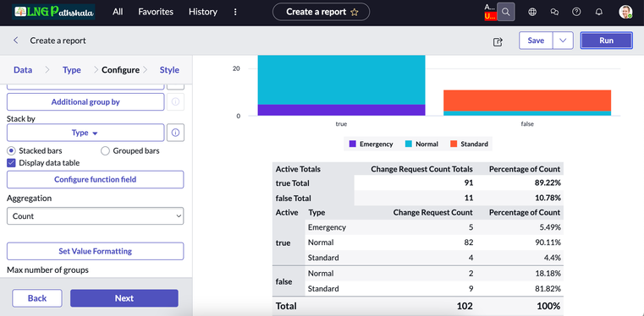644x316 pixels.
Task: Click info icon next to Additional group by
Action: (175, 102)
